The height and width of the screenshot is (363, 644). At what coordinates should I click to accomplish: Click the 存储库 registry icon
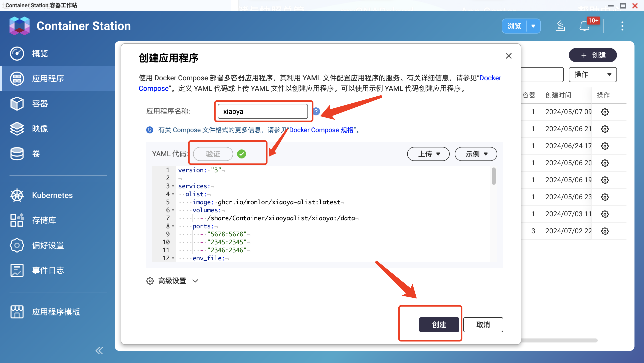pyautogui.click(x=17, y=220)
